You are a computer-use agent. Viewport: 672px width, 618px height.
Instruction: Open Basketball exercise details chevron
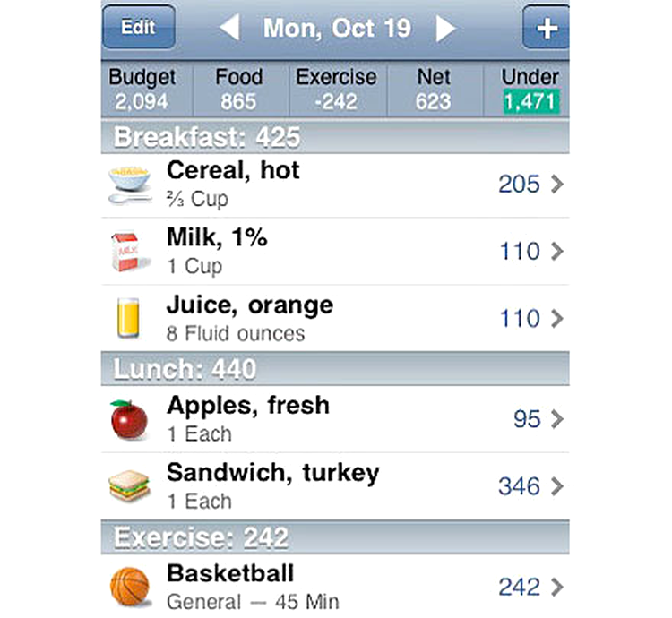(x=556, y=588)
